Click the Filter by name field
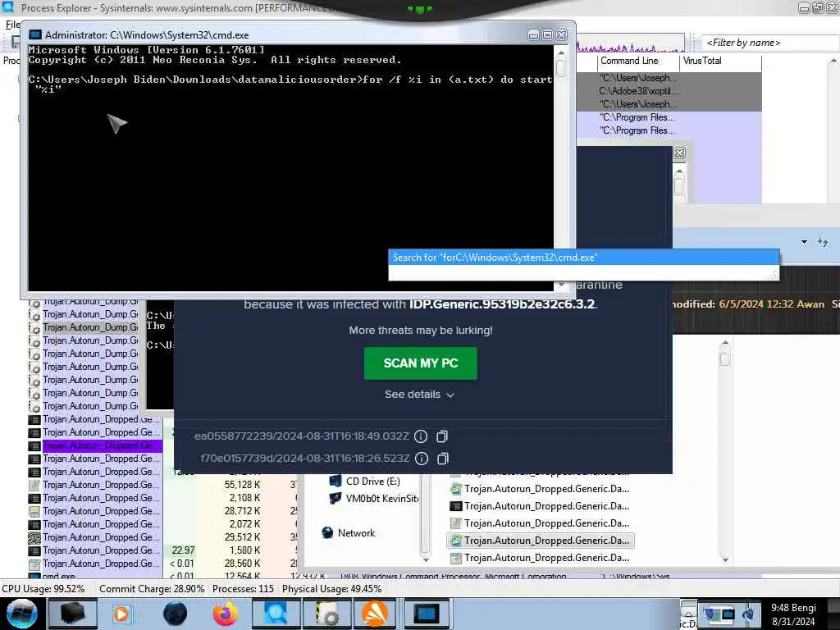The height and width of the screenshot is (630, 840). [769, 43]
